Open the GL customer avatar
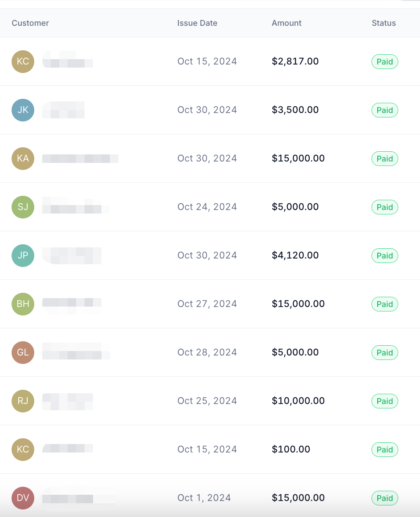This screenshot has height=517, width=420. pos(23,352)
